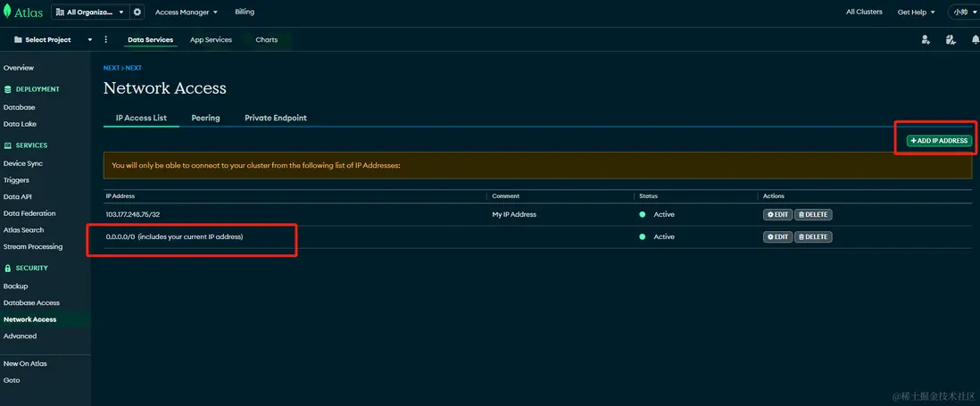
Task: Open Device Sync in the sidebar
Action: (23, 163)
